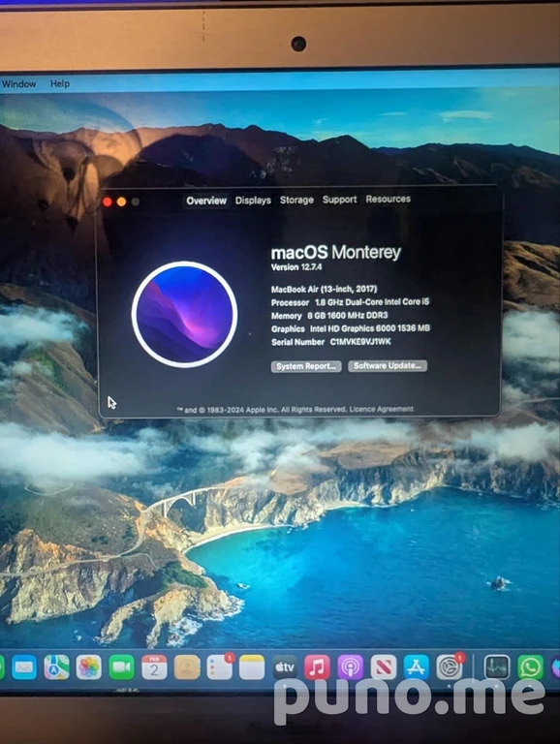560x744 pixels.
Task: Select the Support tab
Action: pyautogui.click(x=339, y=200)
